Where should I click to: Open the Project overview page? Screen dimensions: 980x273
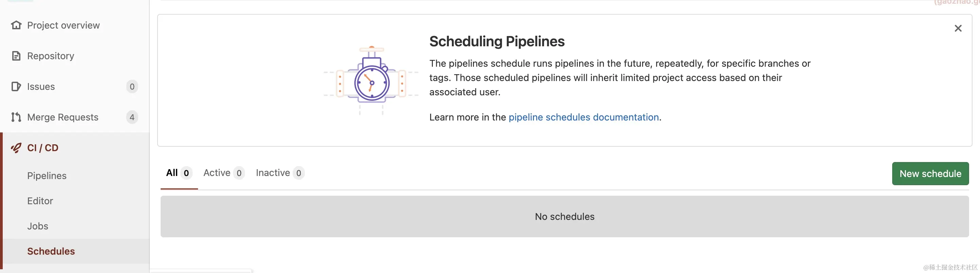click(x=63, y=25)
